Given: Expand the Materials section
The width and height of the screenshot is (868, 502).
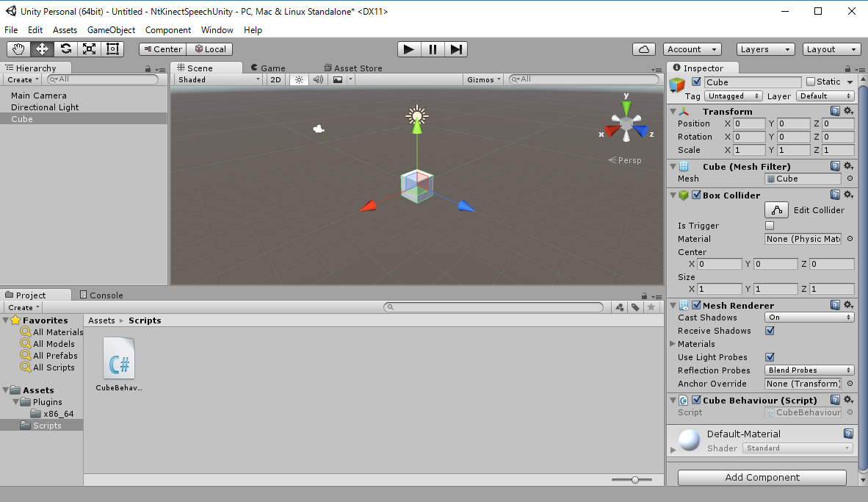Looking at the screenshot, I should pos(673,344).
